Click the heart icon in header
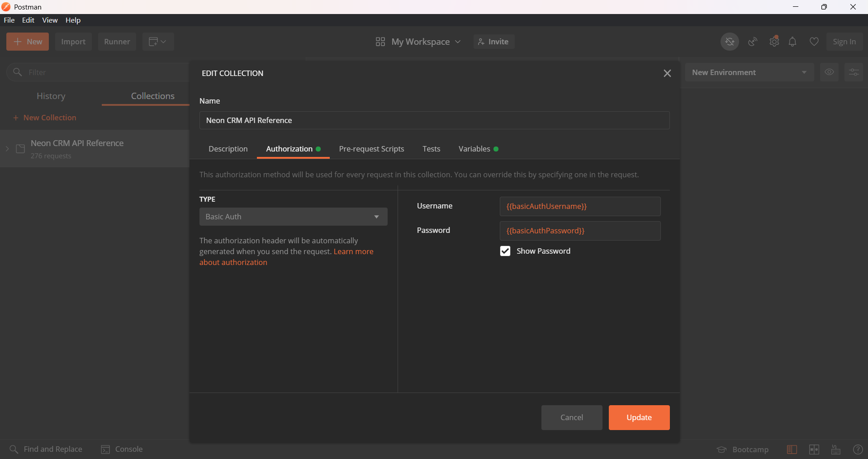This screenshot has height=459, width=868. click(814, 42)
